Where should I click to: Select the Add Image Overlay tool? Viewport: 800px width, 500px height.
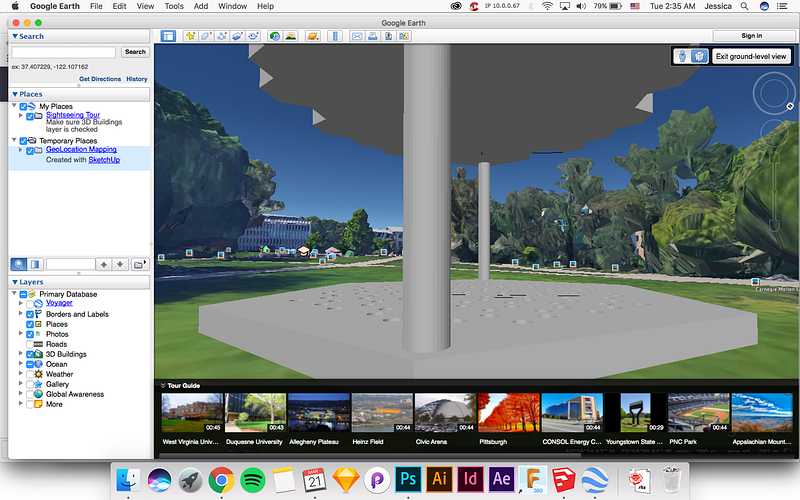pyautogui.click(x=237, y=36)
